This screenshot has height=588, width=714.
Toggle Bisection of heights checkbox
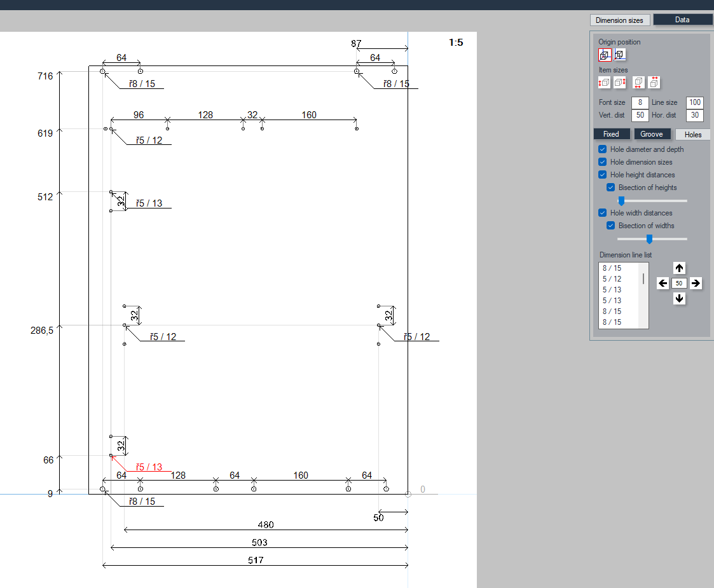610,188
